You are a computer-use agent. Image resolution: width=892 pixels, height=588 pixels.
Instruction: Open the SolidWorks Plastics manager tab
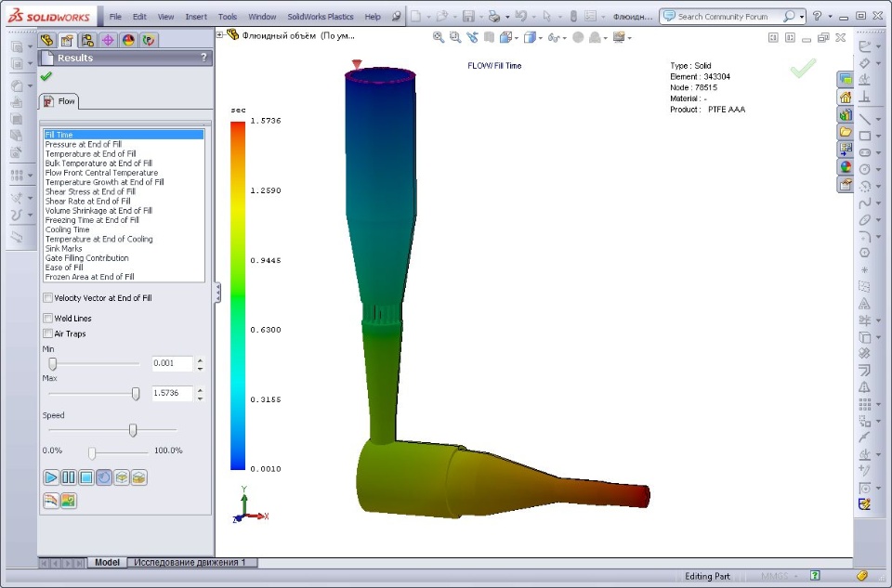point(149,40)
